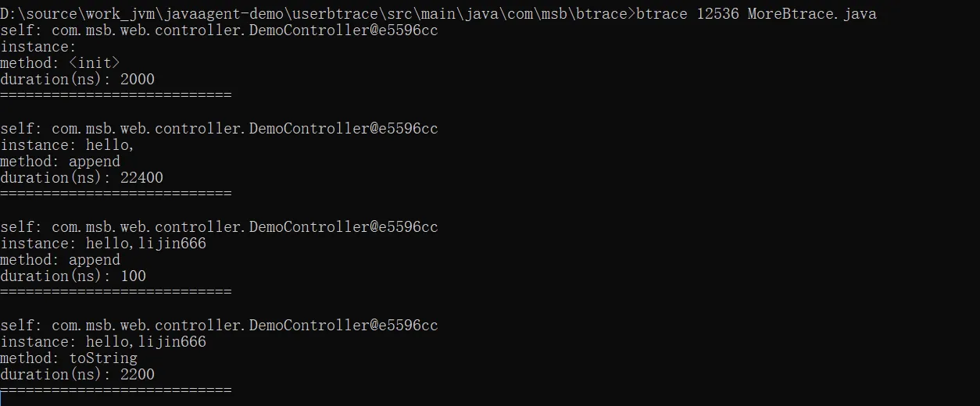
Task: Click the third equals-sign separator line
Action: tap(116, 292)
